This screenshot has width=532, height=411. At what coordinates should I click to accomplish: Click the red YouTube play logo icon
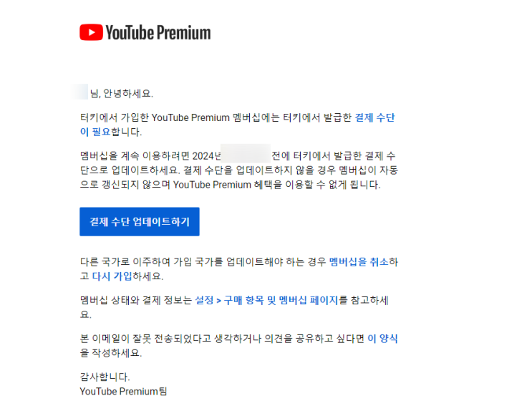91,32
